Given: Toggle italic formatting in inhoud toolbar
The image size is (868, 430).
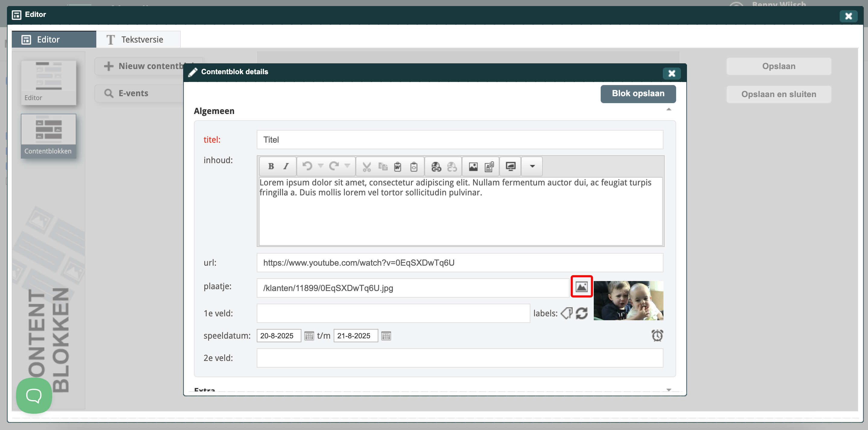Looking at the screenshot, I should pyautogui.click(x=286, y=166).
